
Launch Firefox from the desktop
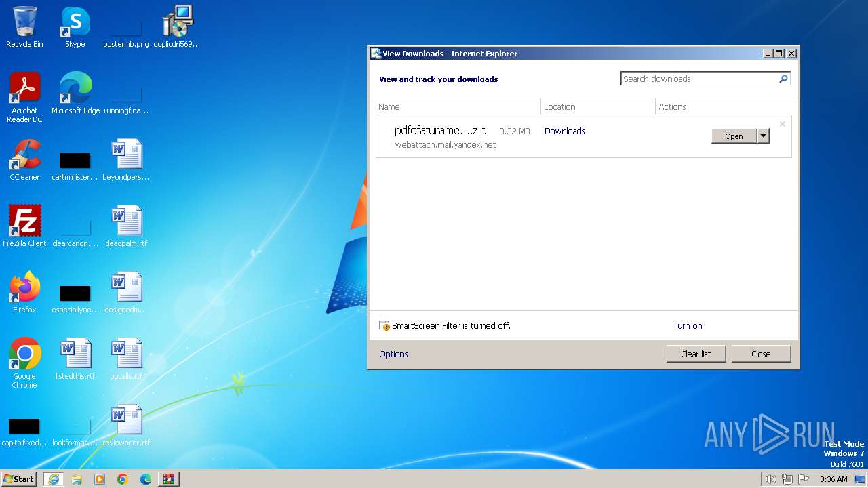tap(24, 293)
